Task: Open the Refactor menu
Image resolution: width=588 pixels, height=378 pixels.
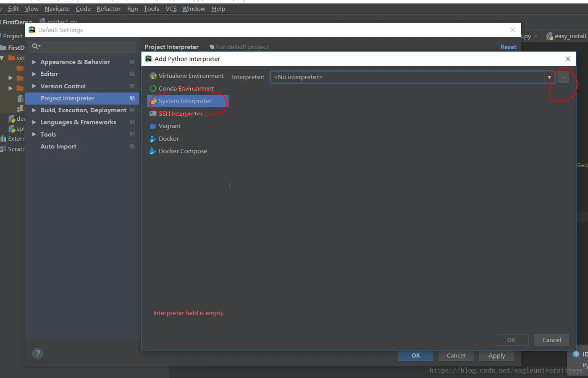Action: 108,9
